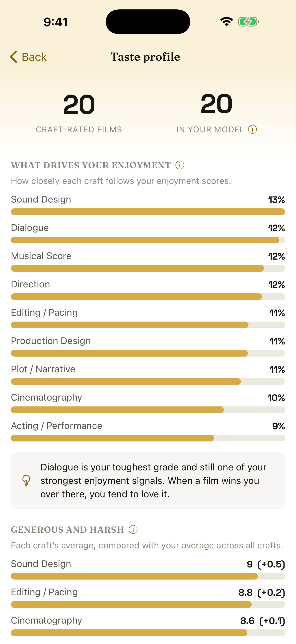Open info icon beside In Your Model
This screenshot has width=296, height=644.
(252, 129)
